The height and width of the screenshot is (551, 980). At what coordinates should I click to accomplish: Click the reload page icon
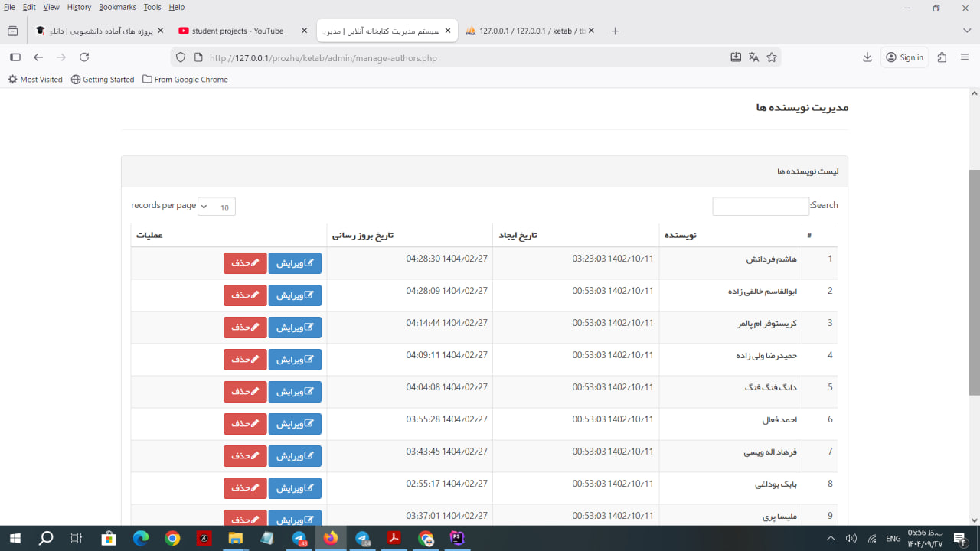pyautogui.click(x=84, y=57)
